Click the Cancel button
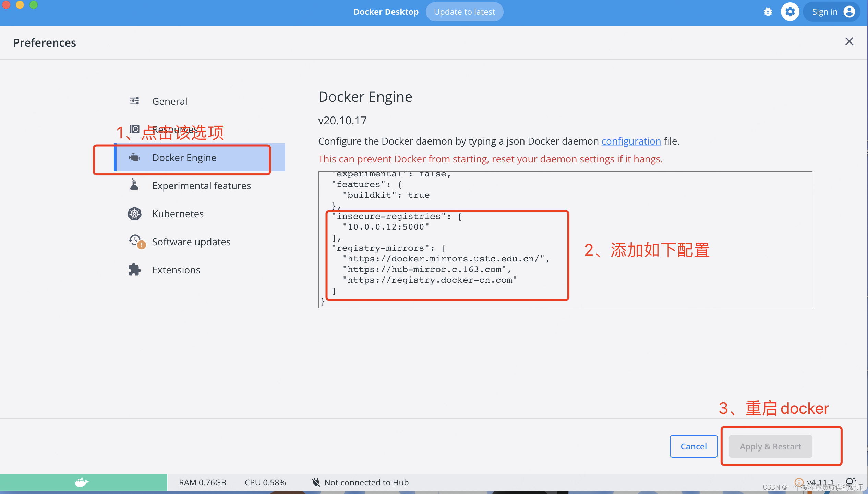The width and height of the screenshot is (868, 494). (x=694, y=446)
